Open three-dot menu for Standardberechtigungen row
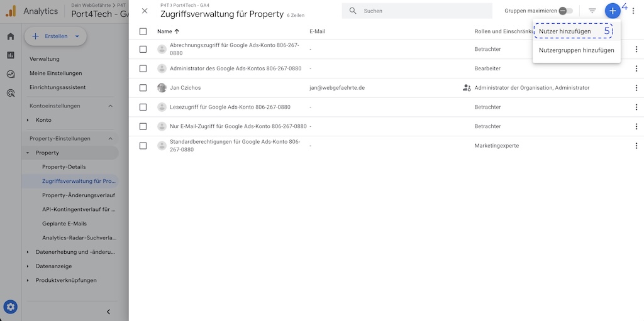The width and height of the screenshot is (644, 321). point(636,146)
